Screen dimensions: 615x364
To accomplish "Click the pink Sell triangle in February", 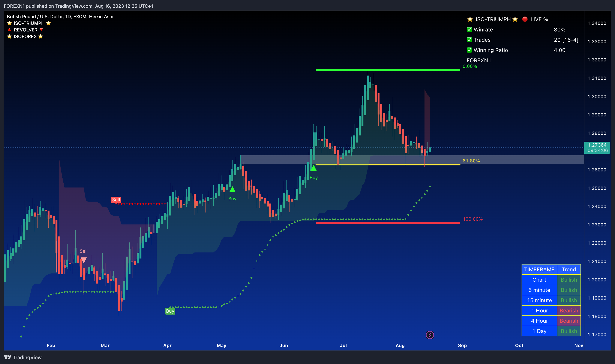I will click(x=84, y=260).
